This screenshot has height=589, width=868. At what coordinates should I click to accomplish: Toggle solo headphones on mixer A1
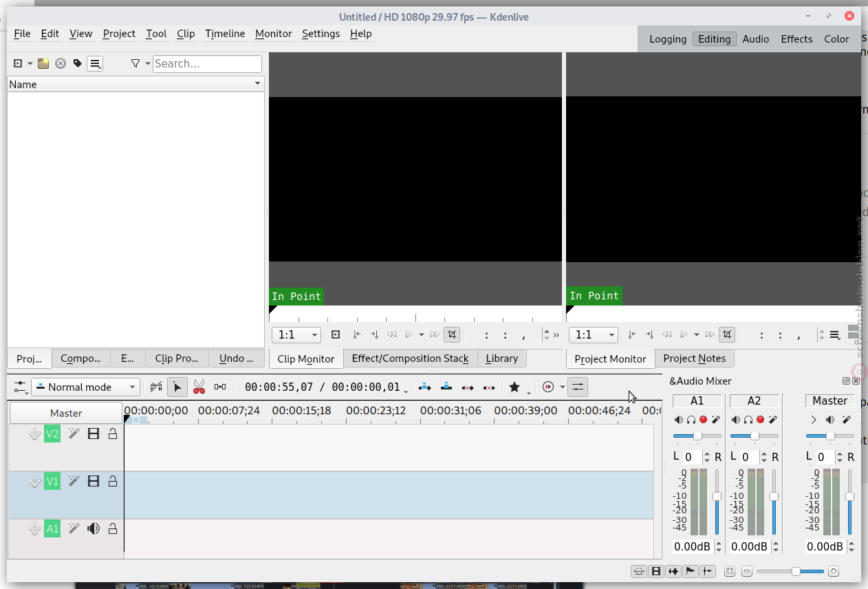691,420
